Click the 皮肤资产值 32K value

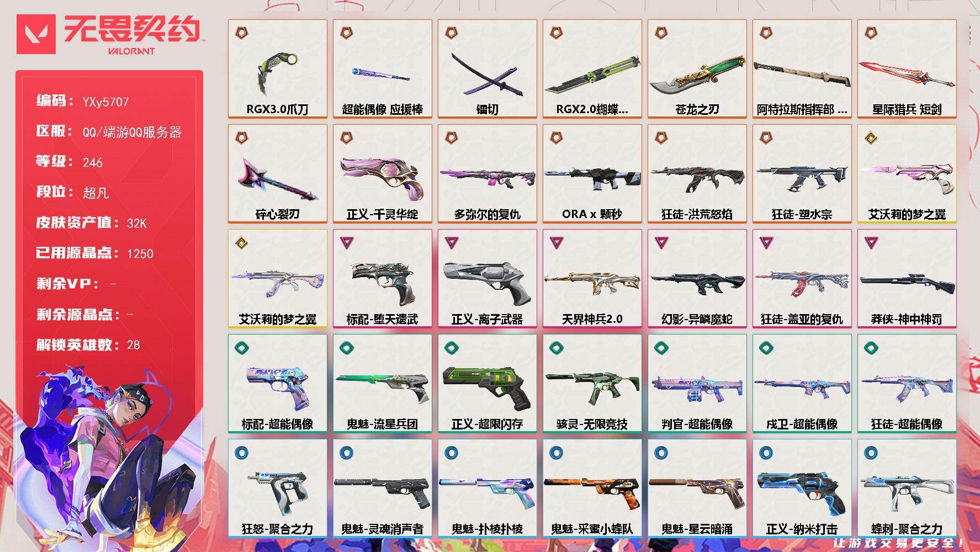click(137, 224)
